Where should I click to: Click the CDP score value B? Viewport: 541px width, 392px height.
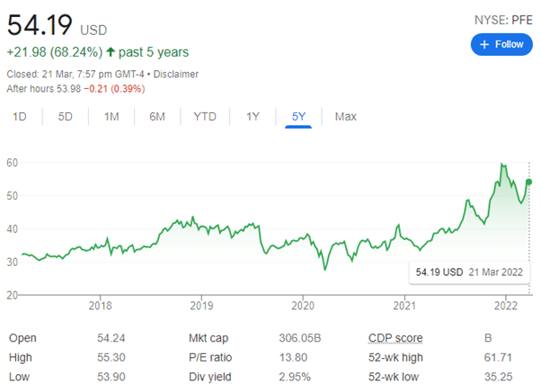(x=488, y=338)
